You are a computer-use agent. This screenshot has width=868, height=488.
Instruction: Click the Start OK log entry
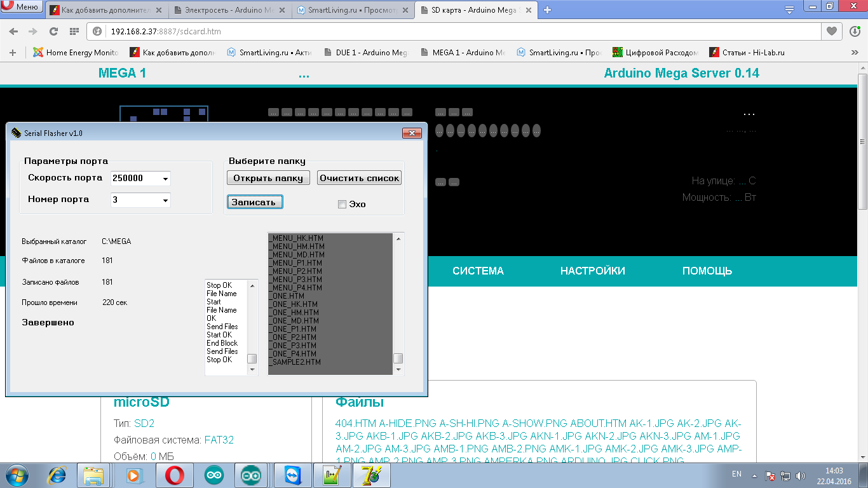tap(219, 335)
